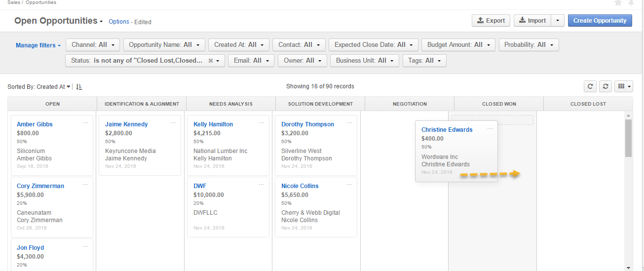Screen dimensions: 644x271
Task: Click 'Showing 16 of 90 records' text
Action: click(320, 86)
